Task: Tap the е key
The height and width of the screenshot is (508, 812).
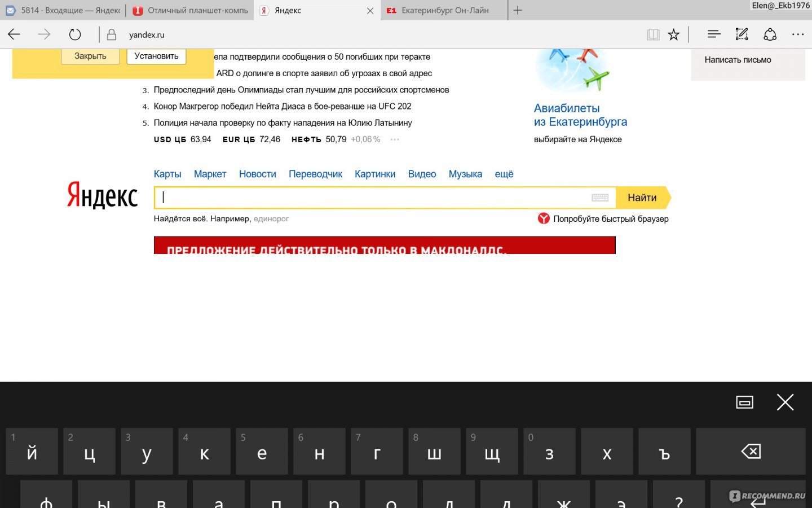Action: pos(262,451)
